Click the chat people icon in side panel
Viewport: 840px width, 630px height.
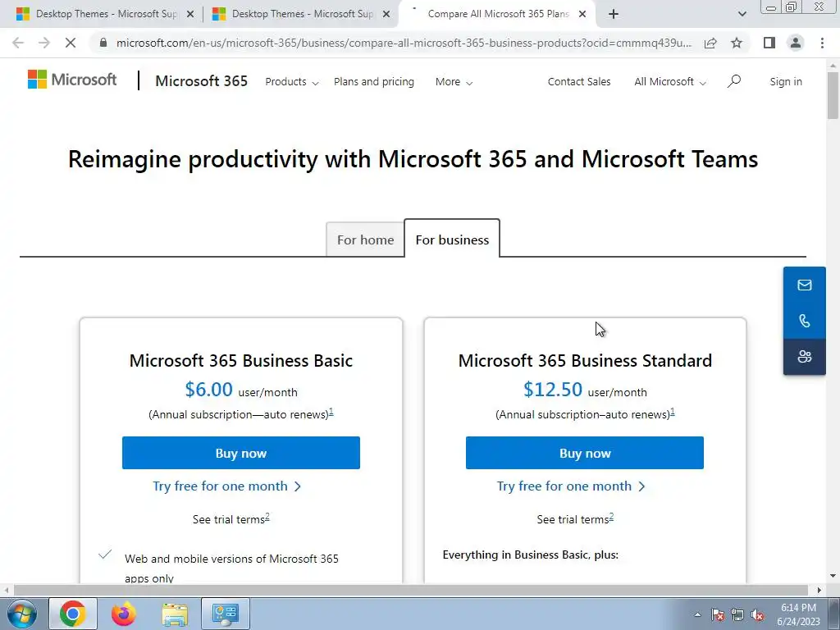(804, 357)
